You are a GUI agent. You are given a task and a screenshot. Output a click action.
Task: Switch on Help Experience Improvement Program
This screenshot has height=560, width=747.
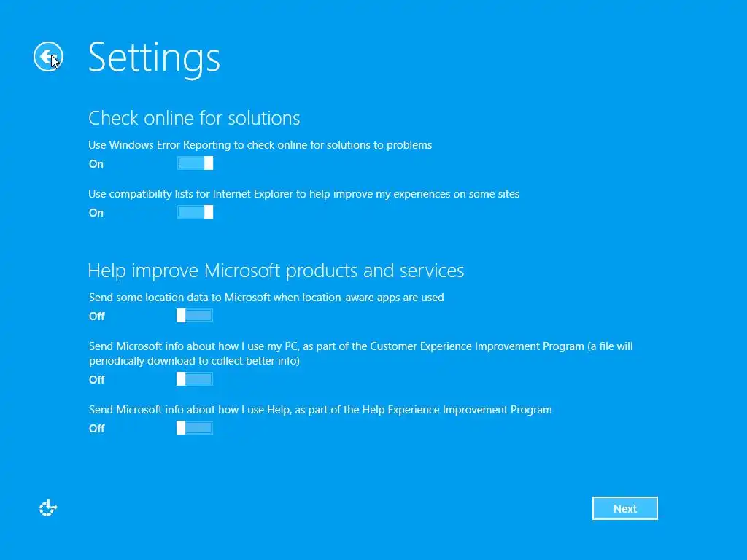[195, 428]
